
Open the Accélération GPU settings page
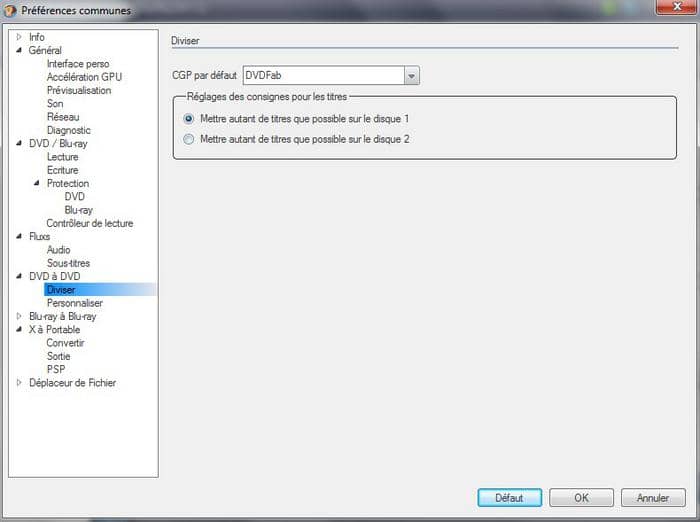click(x=84, y=77)
